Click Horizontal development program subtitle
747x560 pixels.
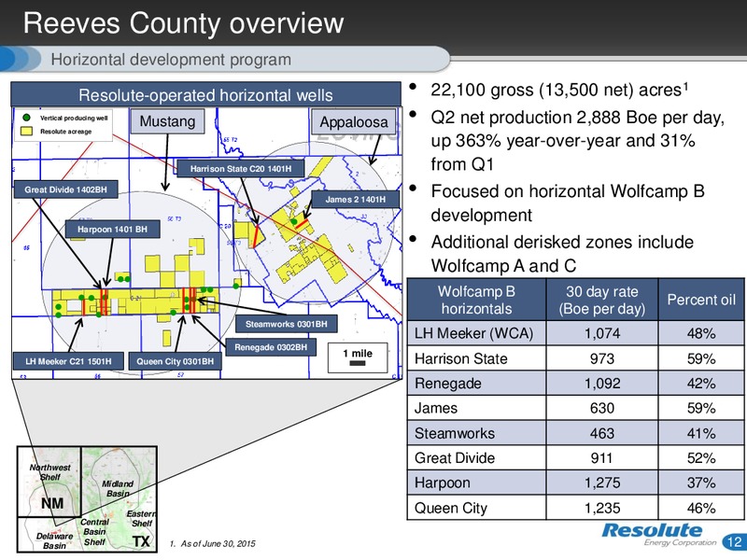[171, 60]
